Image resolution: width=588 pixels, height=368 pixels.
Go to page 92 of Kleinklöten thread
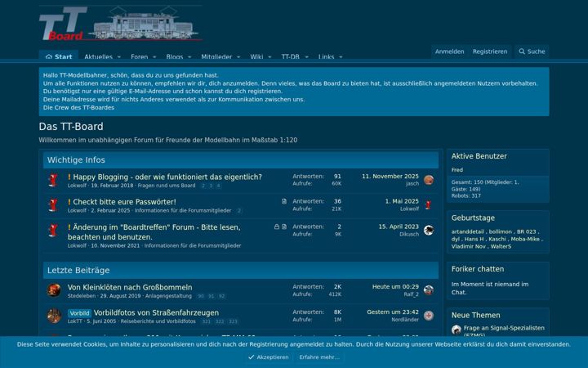[x=221, y=296]
